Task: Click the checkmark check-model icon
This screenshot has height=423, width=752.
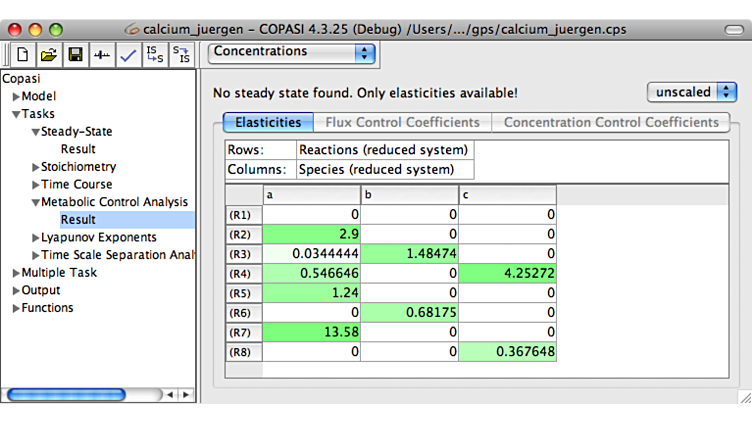Action: tap(127, 55)
